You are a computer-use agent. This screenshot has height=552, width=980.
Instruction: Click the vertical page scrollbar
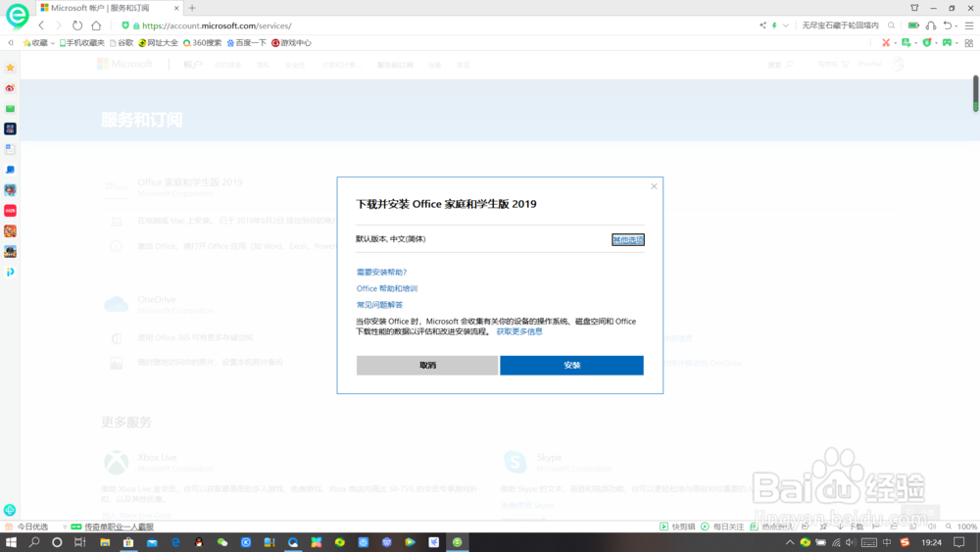(975, 94)
